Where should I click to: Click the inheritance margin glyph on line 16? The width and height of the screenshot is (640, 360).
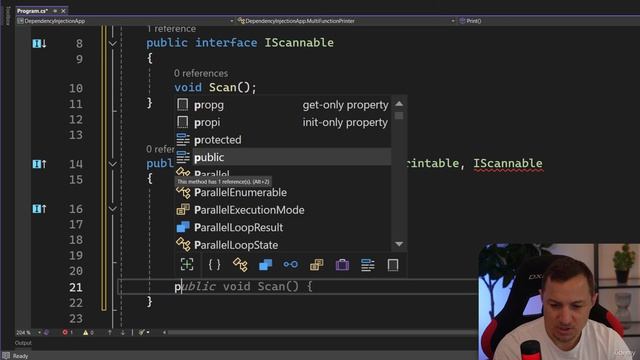click(x=39, y=209)
